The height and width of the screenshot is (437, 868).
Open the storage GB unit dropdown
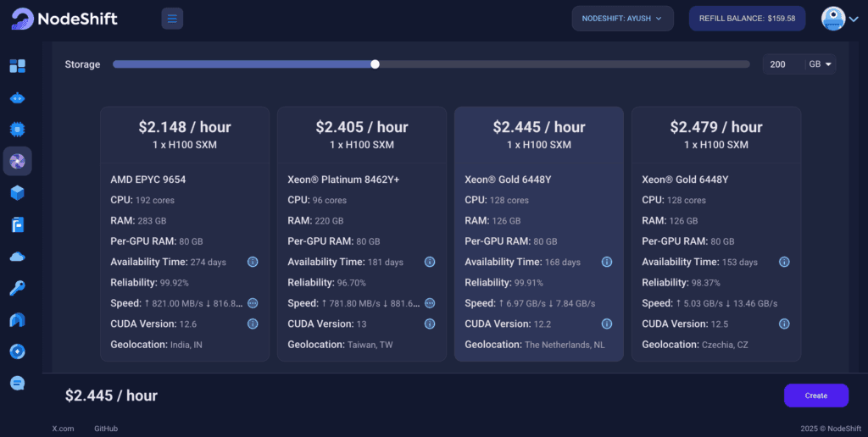tap(821, 64)
